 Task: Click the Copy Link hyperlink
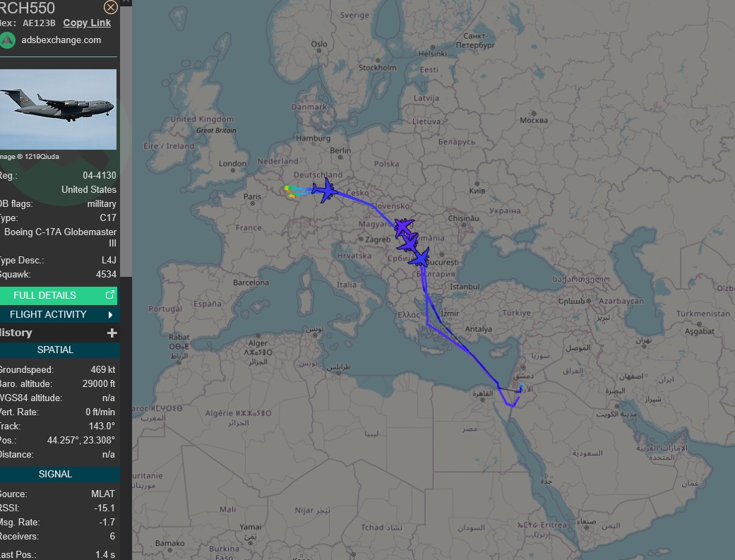pos(87,23)
